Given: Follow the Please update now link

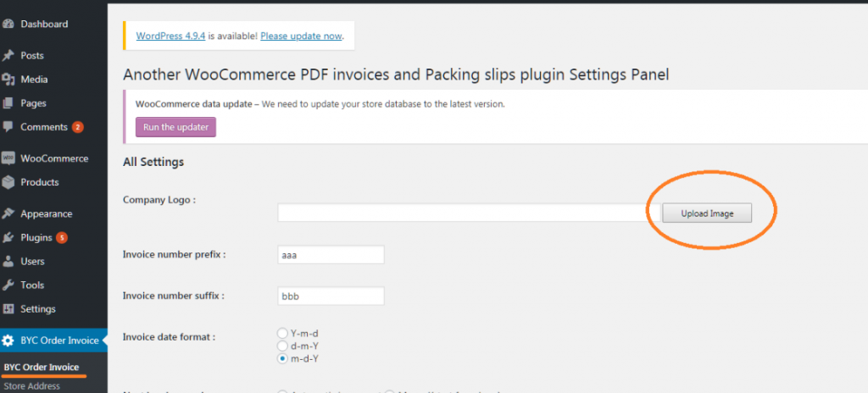Looking at the screenshot, I should pos(301,36).
